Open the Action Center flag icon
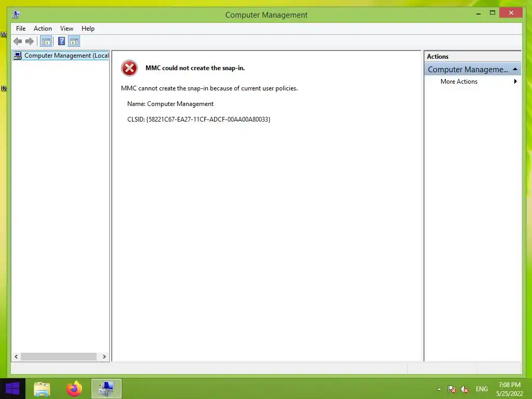The image size is (532, 399). point(451,389)
